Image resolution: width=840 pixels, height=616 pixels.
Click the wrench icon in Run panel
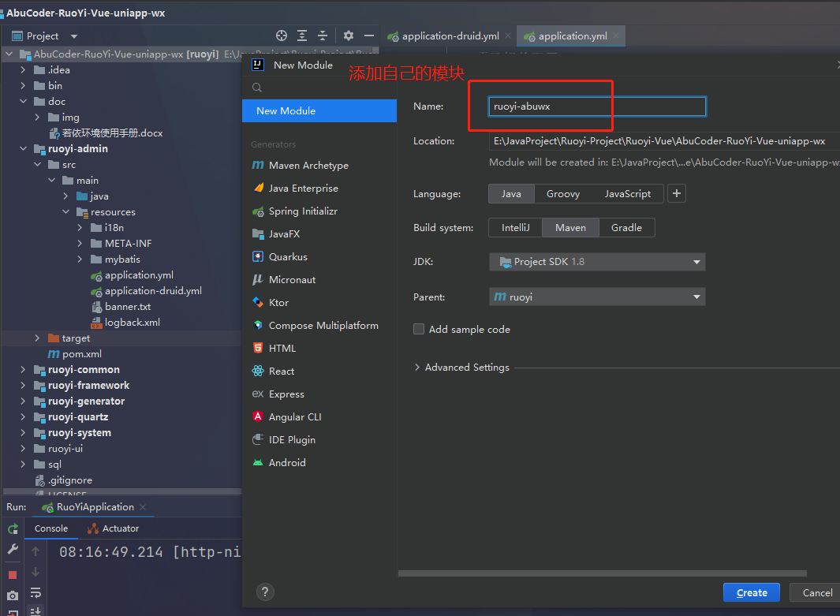tap(13, 549)
